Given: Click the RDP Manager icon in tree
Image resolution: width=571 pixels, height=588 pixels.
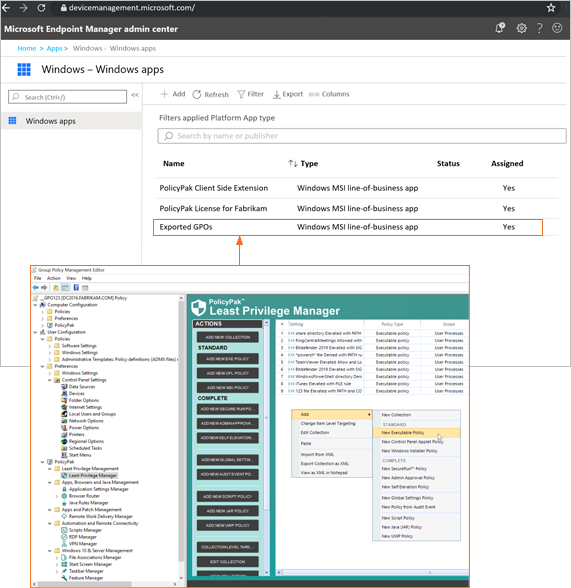Looking at the screenshot, I should (x=64, y=537).
